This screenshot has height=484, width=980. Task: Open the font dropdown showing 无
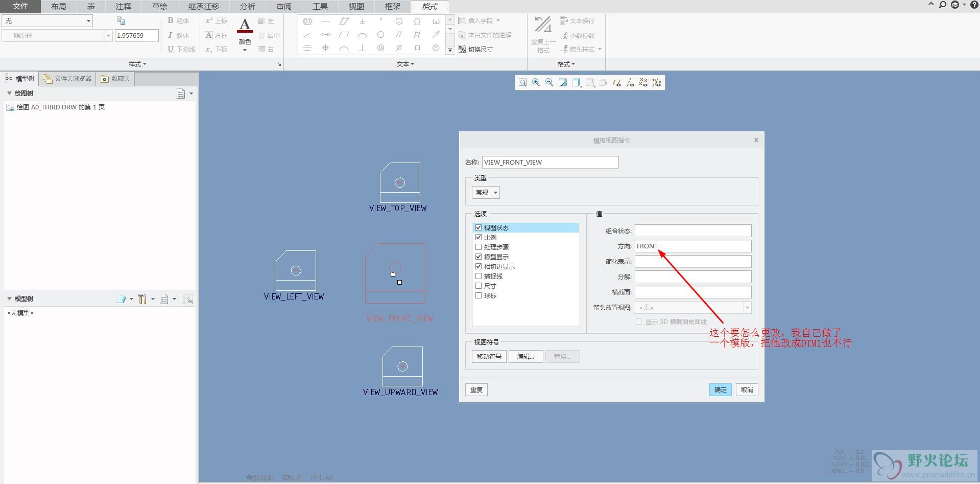[88, 21]
